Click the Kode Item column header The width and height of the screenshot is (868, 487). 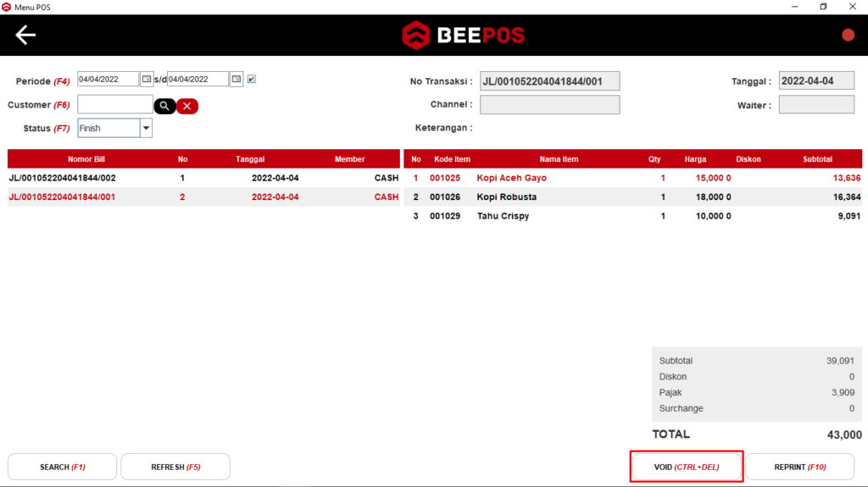point(453,159)
